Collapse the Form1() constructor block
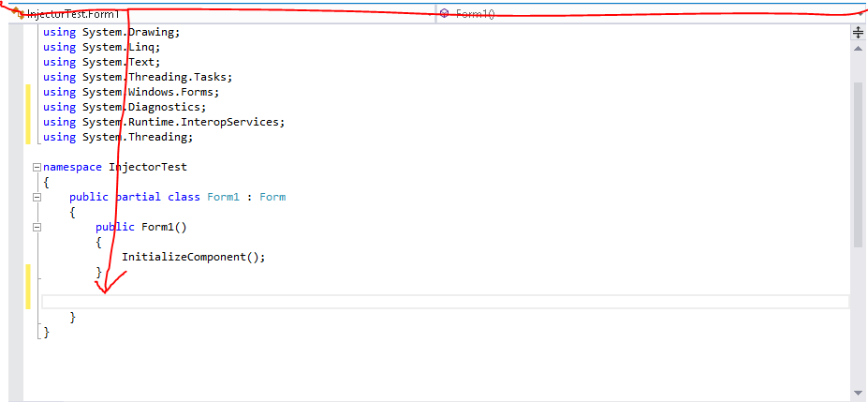868x402 pixels. coord(37,227)
